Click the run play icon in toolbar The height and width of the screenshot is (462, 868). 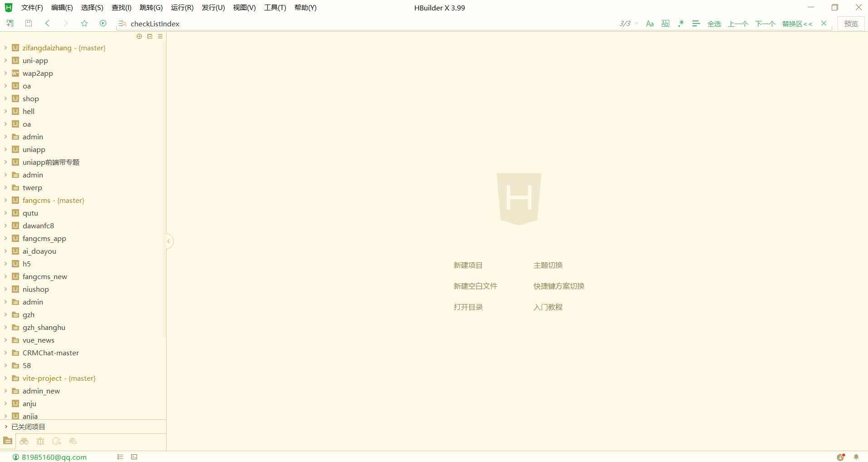tap(103, 23)
